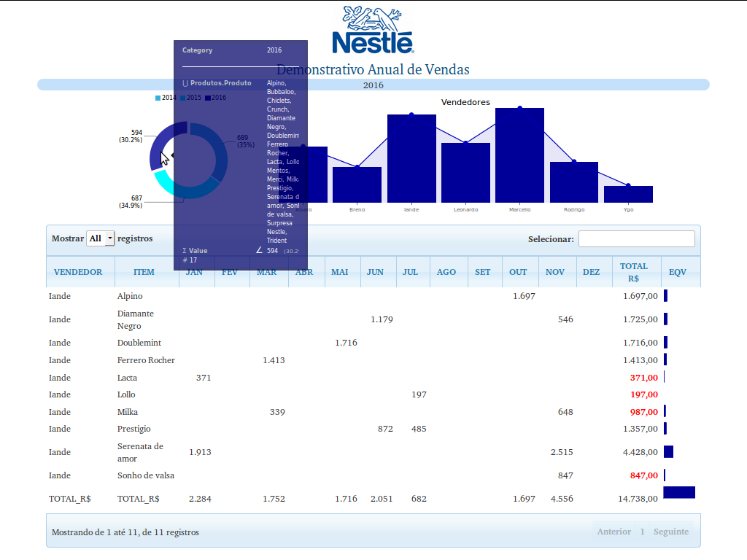The image size is (747, 560).
Task: Click the Milka item cell
Action: tap(128, 413)
